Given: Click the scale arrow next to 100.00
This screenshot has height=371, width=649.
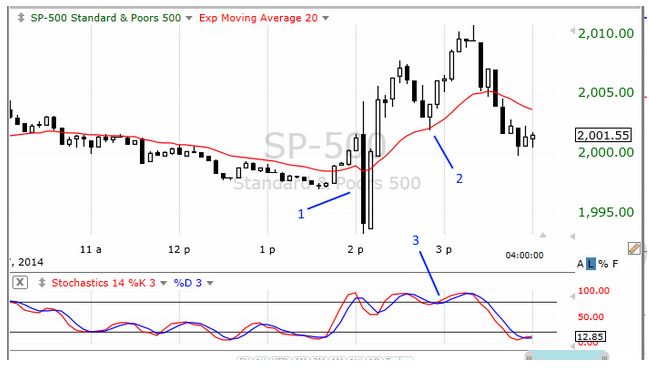Looking at the screenshot, I should [x=573, y=296].
